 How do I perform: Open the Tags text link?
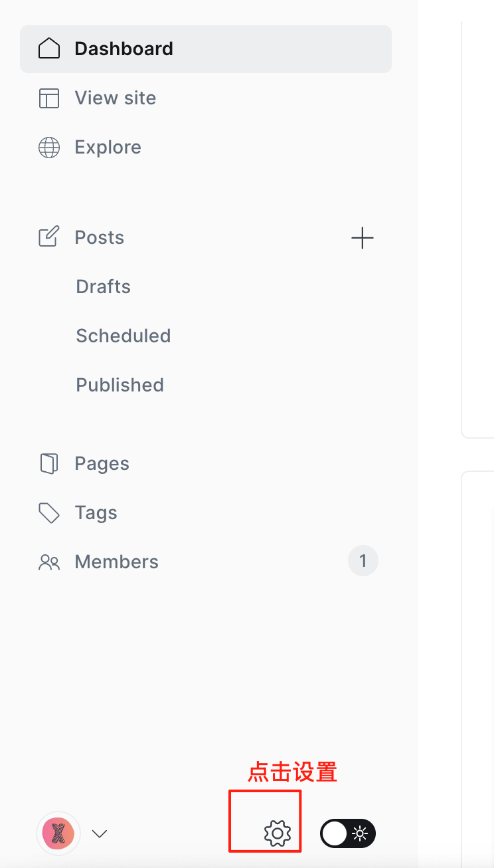(x=96, y=512)
